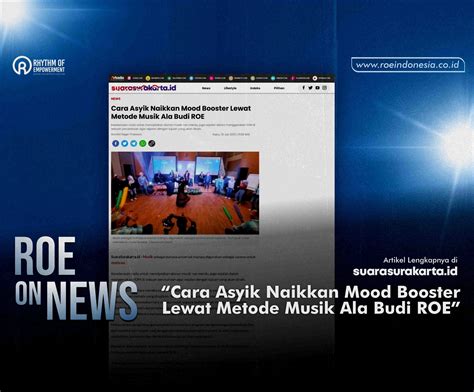474x392 pixels.
Task: Open the News menu item
Action: pos(206,88)
